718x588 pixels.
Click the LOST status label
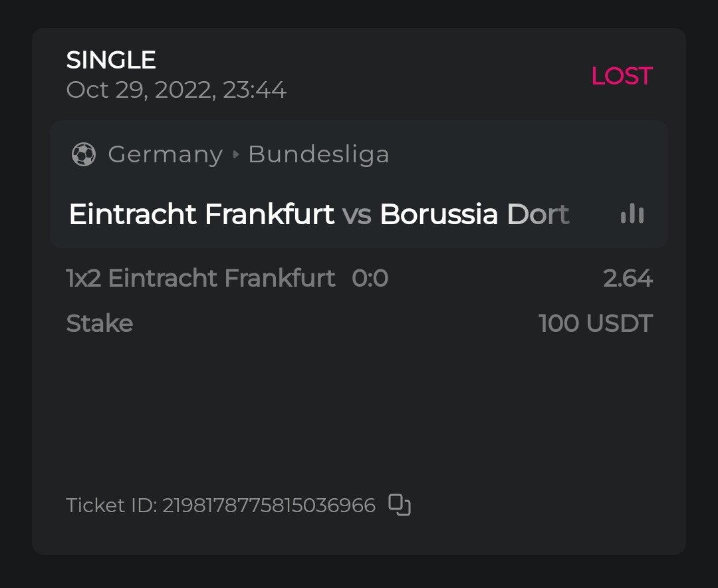(x=622, y=76)
